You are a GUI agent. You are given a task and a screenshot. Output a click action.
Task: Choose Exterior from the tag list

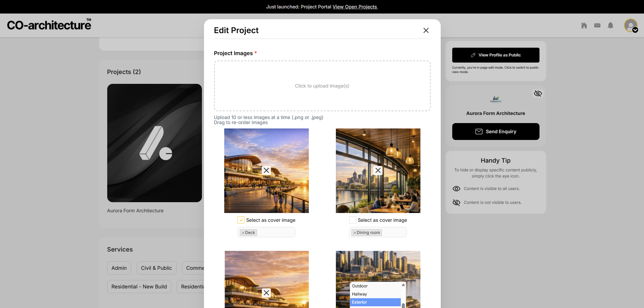point(375,302)
